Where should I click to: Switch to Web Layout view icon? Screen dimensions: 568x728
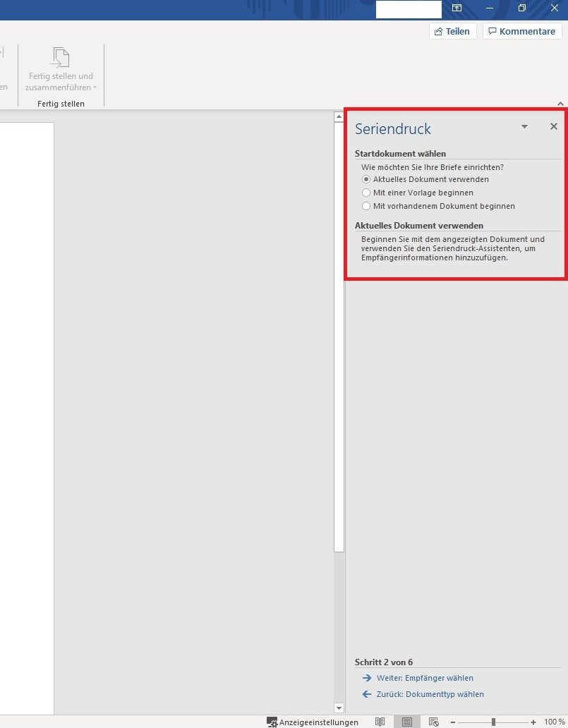[434, 722]
